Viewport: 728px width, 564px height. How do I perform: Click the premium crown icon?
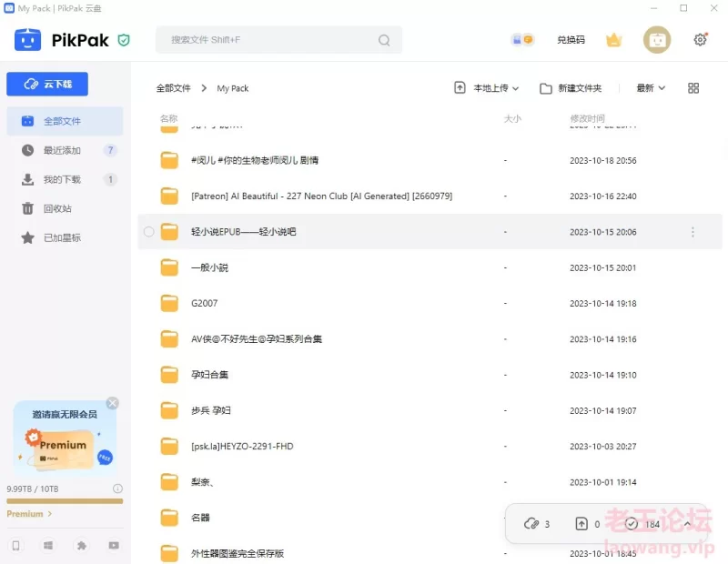(613, 40)
